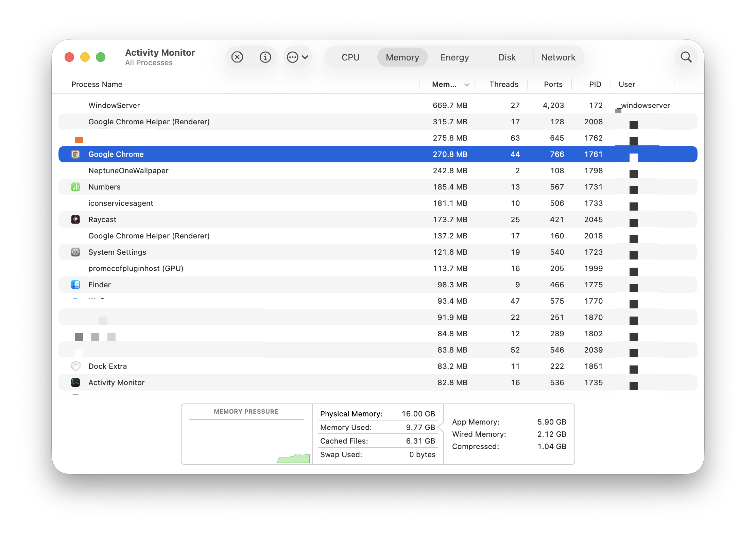Click the Compressed 1.04 GB value
This screenshot has height=538, width=756.
pyautogui.click(x=552, y=446)
